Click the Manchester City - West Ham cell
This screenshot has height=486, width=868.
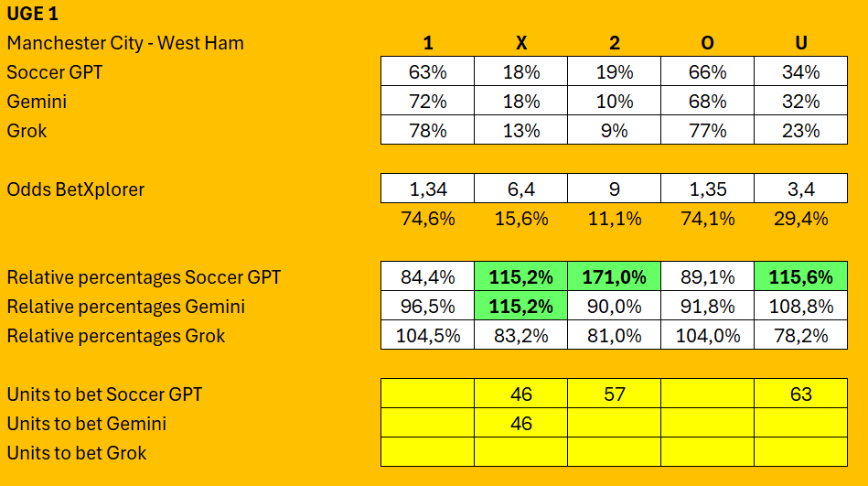click(x=124, y=43)
